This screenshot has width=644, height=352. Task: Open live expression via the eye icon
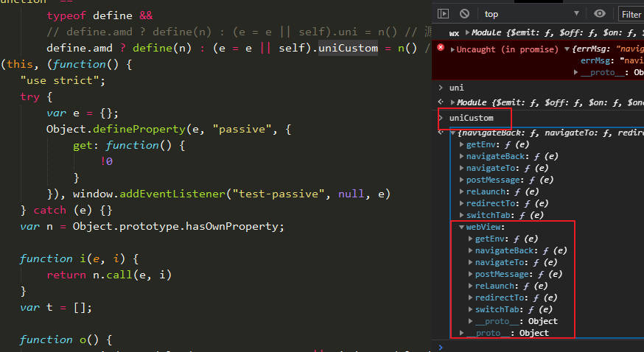(x=600, y=13)
